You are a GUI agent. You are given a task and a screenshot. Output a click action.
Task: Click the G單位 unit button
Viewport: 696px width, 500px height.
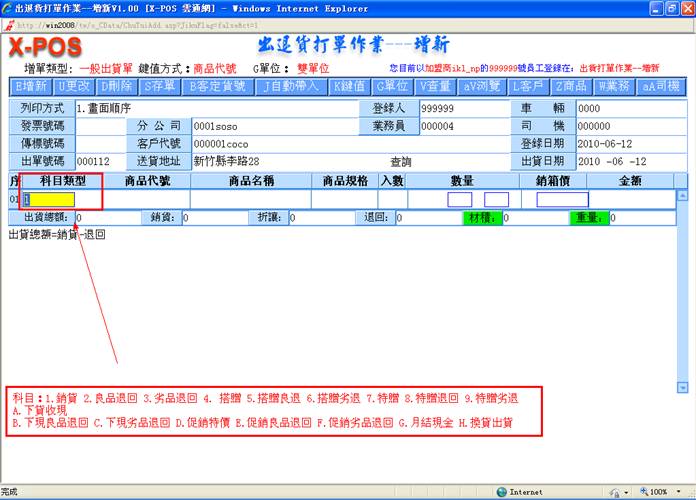tap(391, 86)
